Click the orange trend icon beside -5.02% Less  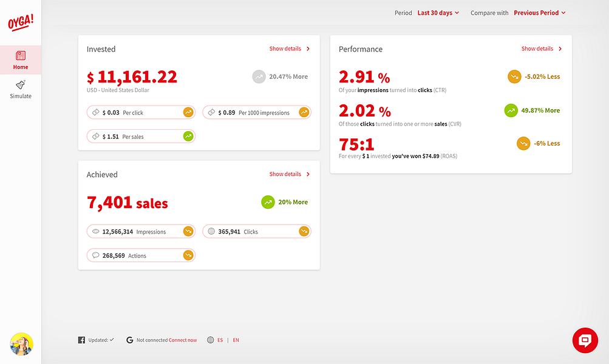coord(515,76)
